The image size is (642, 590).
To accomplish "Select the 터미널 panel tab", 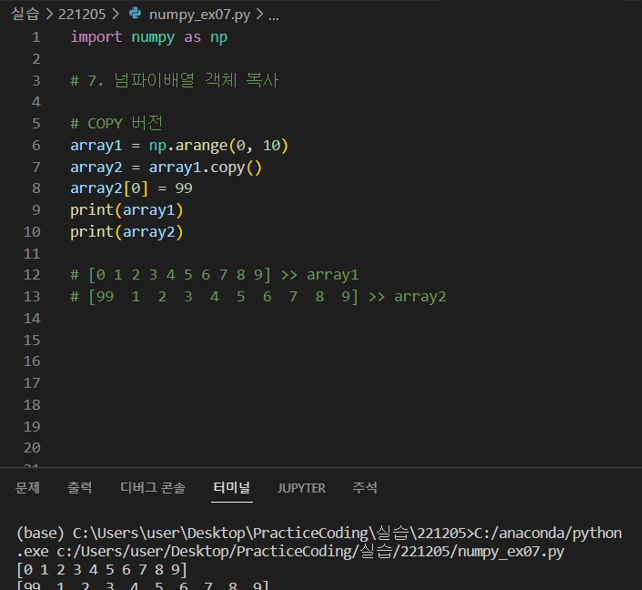I will pyautogui.click(x=232, y=487).
